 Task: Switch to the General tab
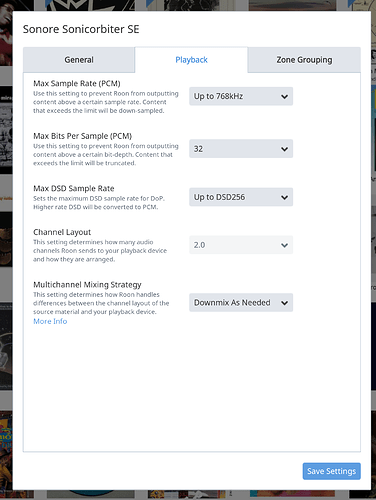(x=79, y=60)
